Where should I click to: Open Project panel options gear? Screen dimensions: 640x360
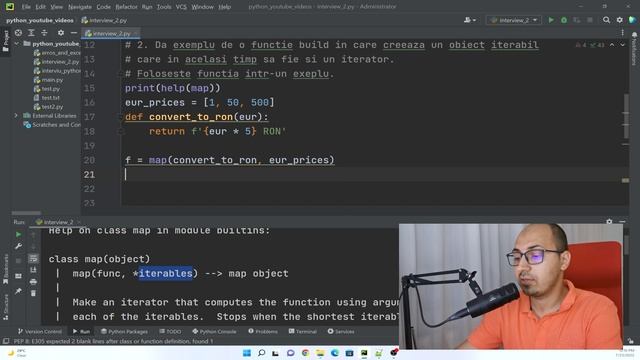(x=61, y=33)
